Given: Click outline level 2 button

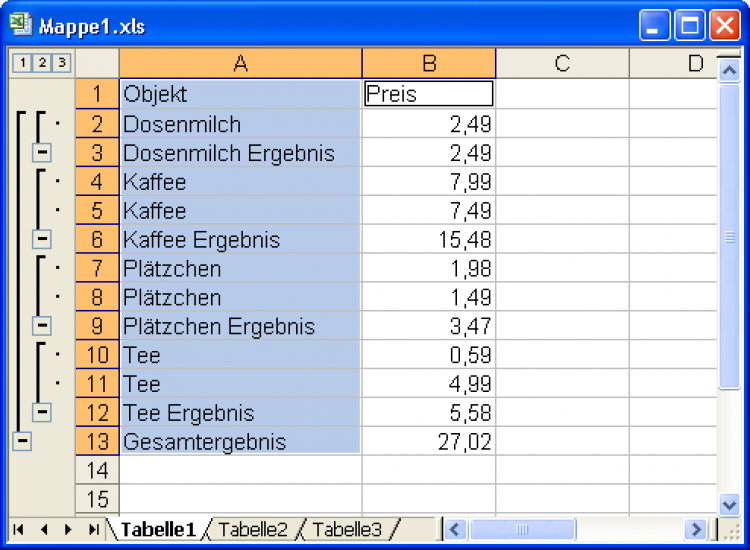Looking at the screenshot, I should [41, 63].
